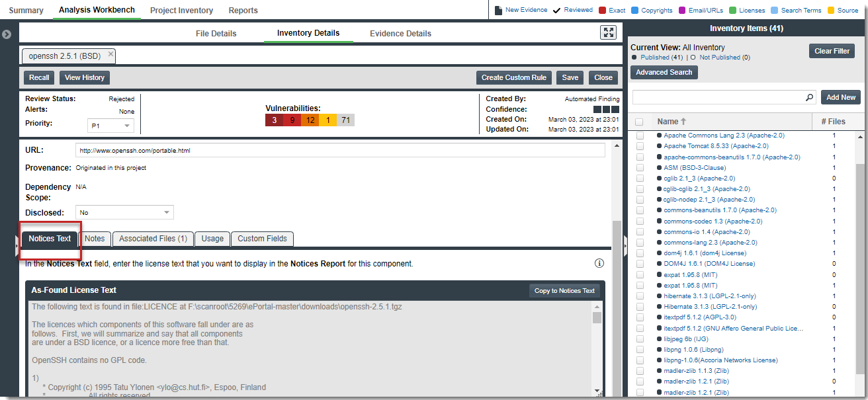Click the Recall button
The width and height of the screenshot is (868, 400).
pyautogui.click(x=39, y=77)
